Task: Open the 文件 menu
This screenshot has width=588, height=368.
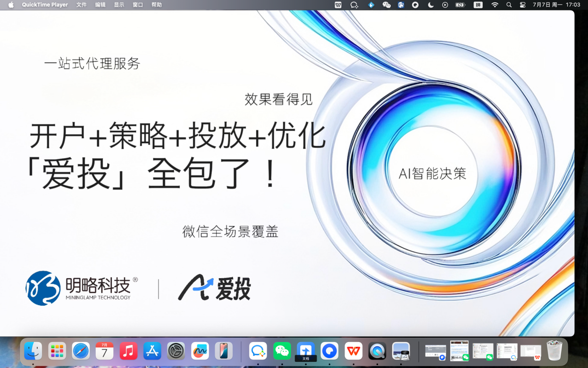Action: click(82, 5)
